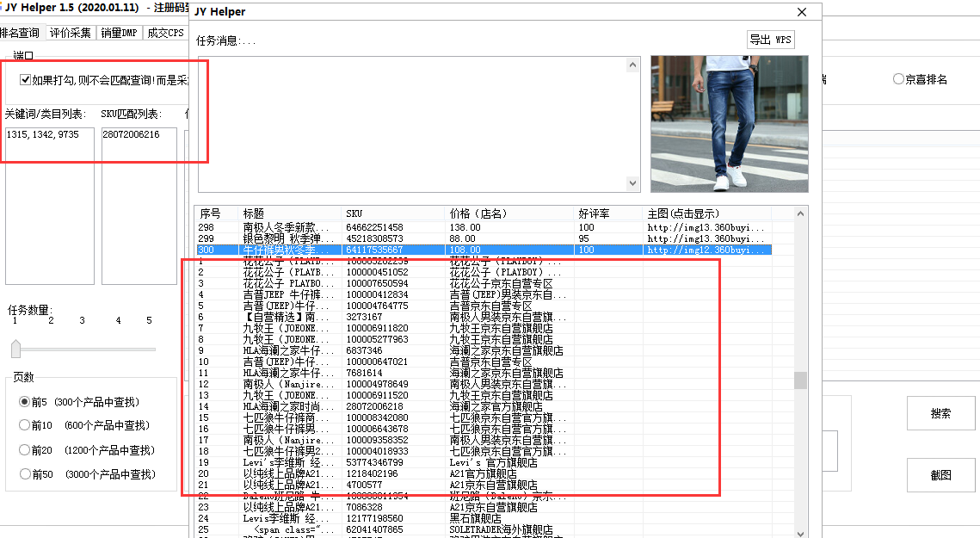Toggle the 如果打勾,则不会匹配查询 checkbox
Image resolution: width=980 pixels, height=538 pixels.
click(25, 79)
